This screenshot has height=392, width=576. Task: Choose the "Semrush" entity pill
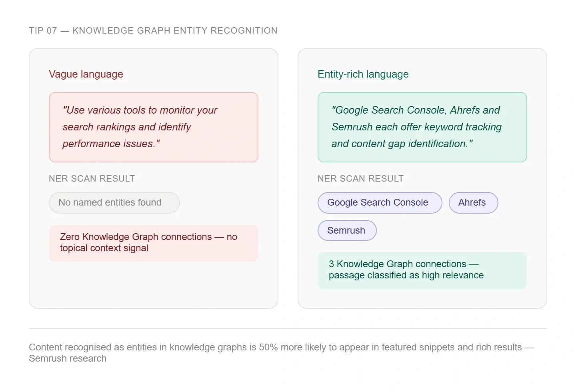[347, 231]
